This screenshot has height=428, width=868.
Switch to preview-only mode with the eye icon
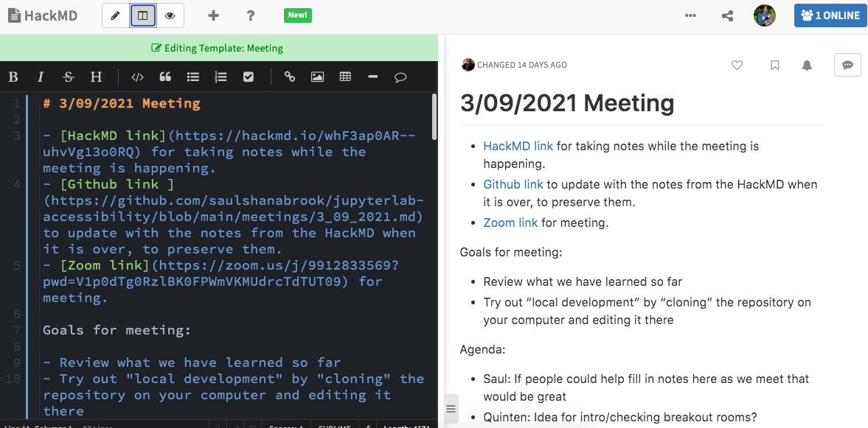[x=170, y=15]
